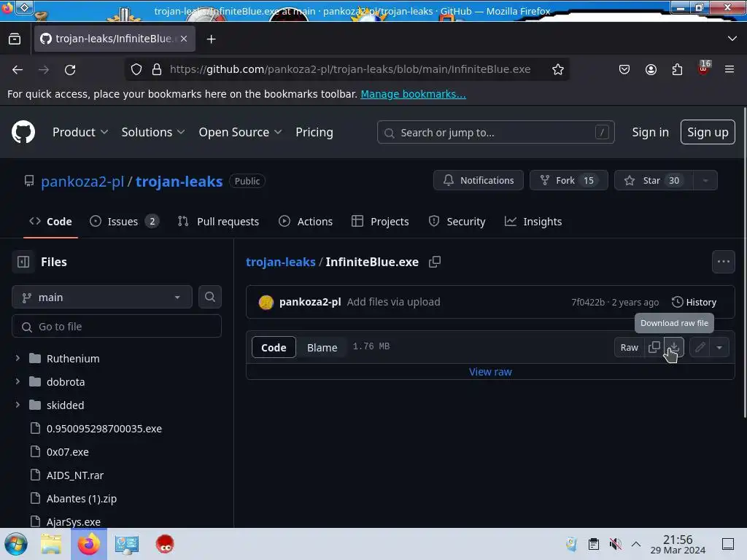Click the View raw link
This screenshot has width=747, height=560.
[490, 372]
